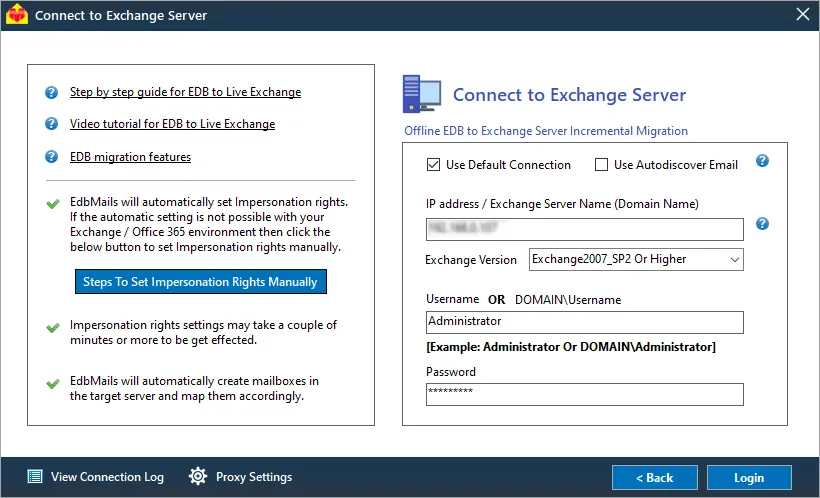This screenshot has height=498, width=820.
Task: Open EDB migration features link
Action: pyautogui.click(x=130, y=157)
